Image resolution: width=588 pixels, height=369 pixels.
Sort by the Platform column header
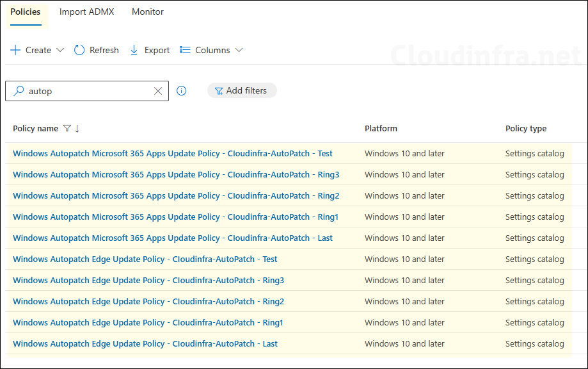click(x=381, y=129)
